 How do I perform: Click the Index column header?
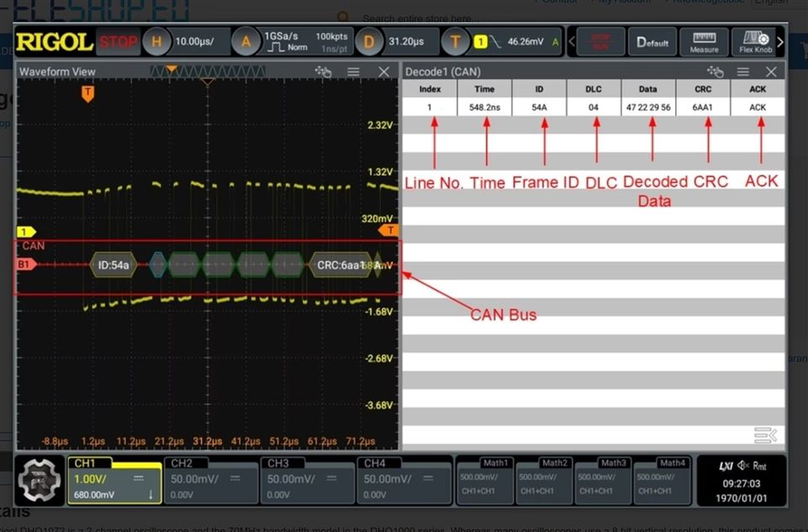pyautogui.click(x=430, y=88)
